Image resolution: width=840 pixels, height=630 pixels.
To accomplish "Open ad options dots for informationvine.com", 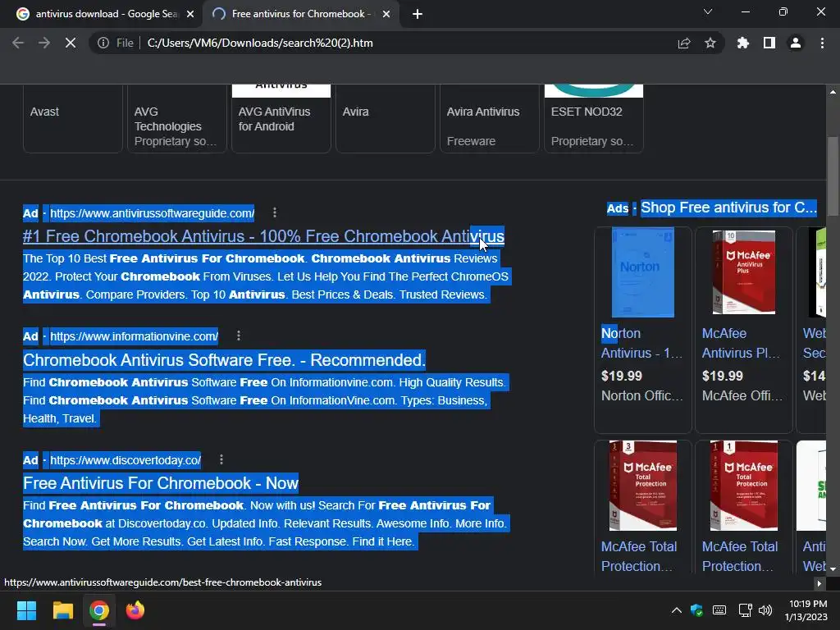I will [x=239, y=336].
